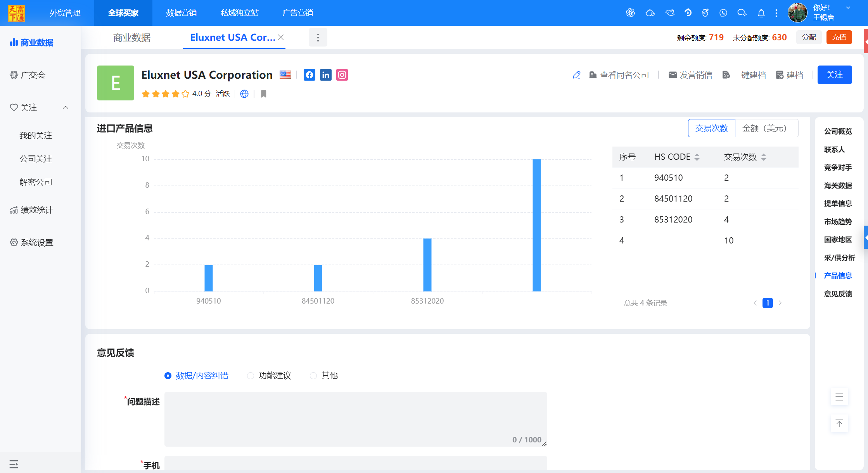Switch to the 全球买家 top menu

tap(123, 13)
